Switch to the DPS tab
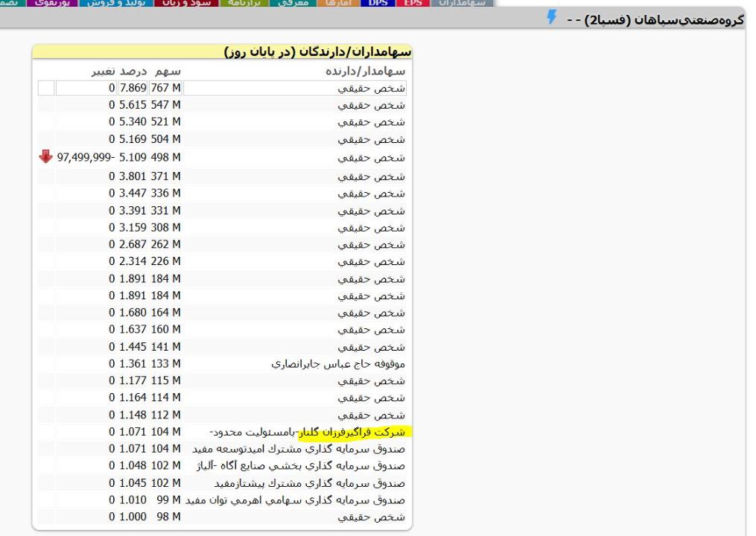756x536 pixels. click(378, 3)
